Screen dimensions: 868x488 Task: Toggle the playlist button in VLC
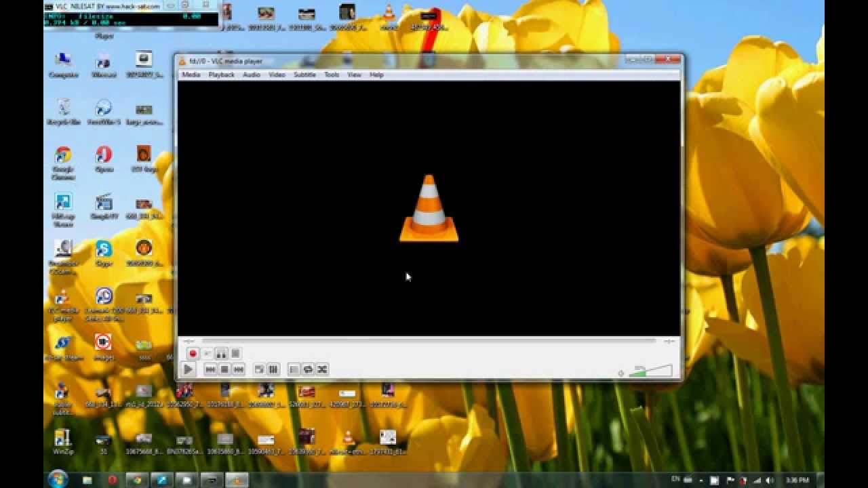click(294, 369)
